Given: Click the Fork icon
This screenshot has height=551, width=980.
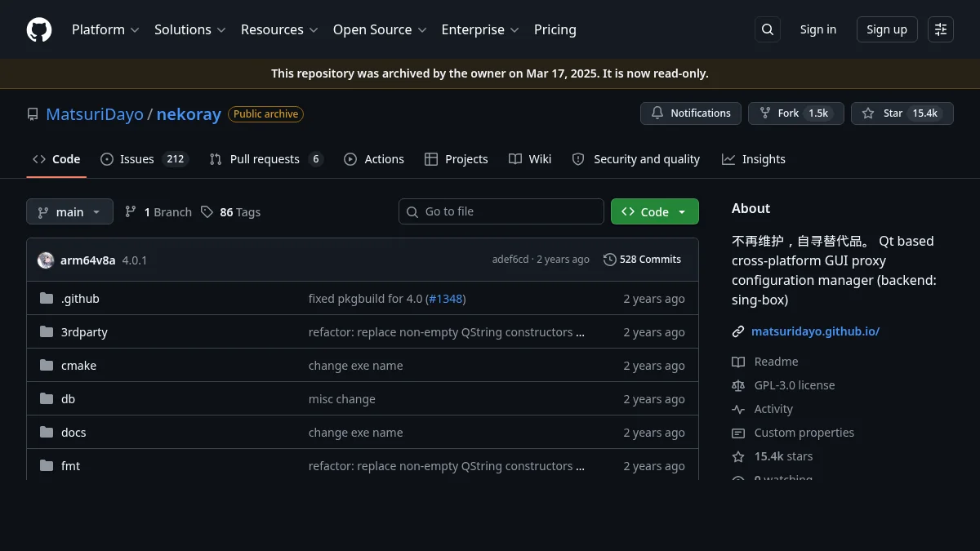Looking at the screenshot, I should (x=765, y=113).
